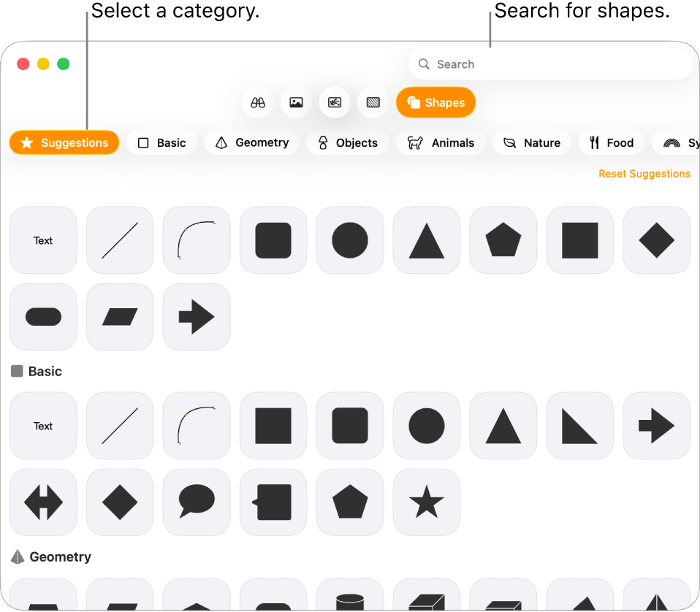This screenshot has height=612, width=700.
Task: Click the Reset Suggestions link
Action: (x=644, y=174)
